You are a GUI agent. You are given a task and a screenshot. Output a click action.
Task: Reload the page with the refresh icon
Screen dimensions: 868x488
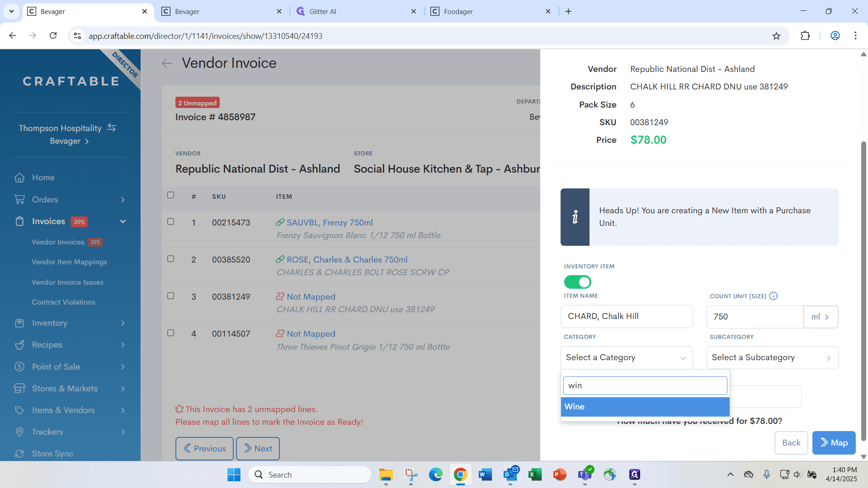tap(53, 36)
